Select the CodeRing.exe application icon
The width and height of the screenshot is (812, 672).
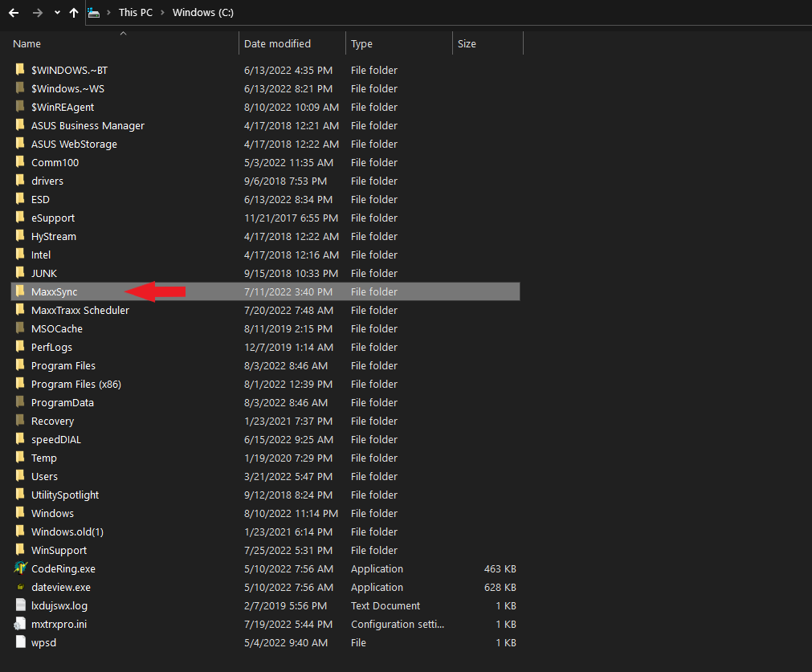[x=20, y=568]
